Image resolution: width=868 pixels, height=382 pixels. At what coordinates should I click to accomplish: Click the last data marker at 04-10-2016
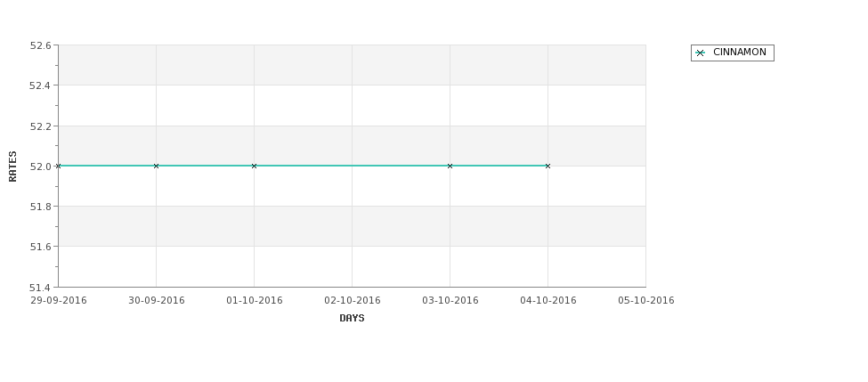click(548, 167)
